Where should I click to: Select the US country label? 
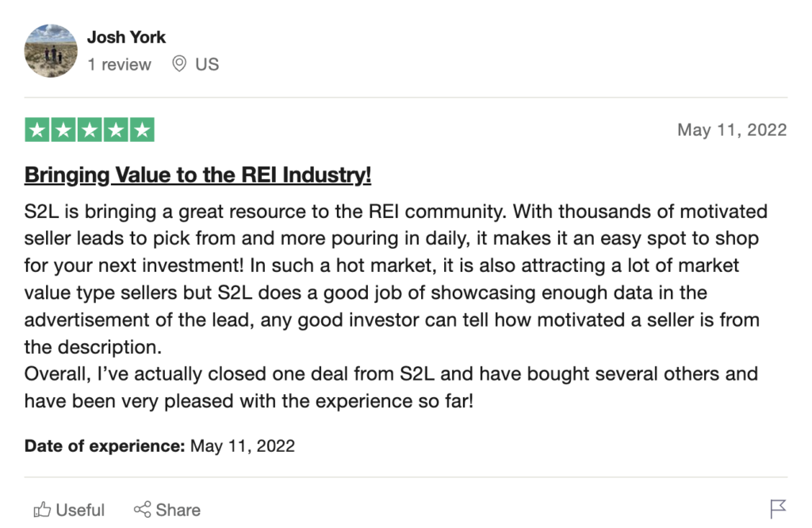[x=207, y=65]
